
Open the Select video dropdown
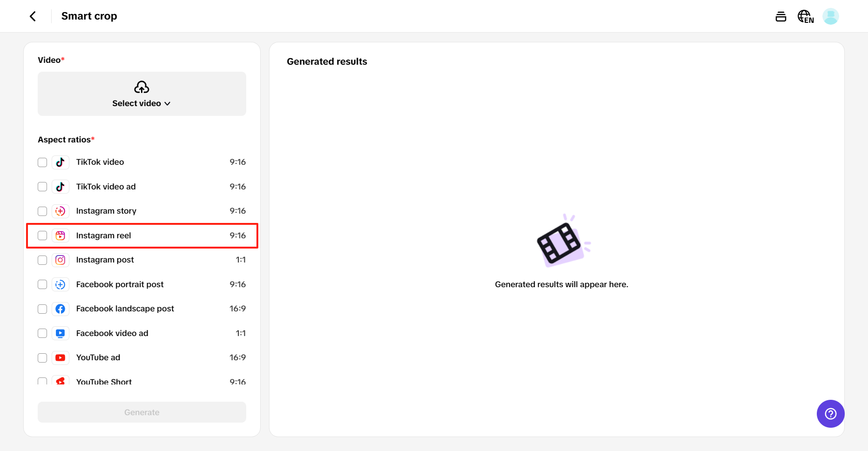click(141, 94)
